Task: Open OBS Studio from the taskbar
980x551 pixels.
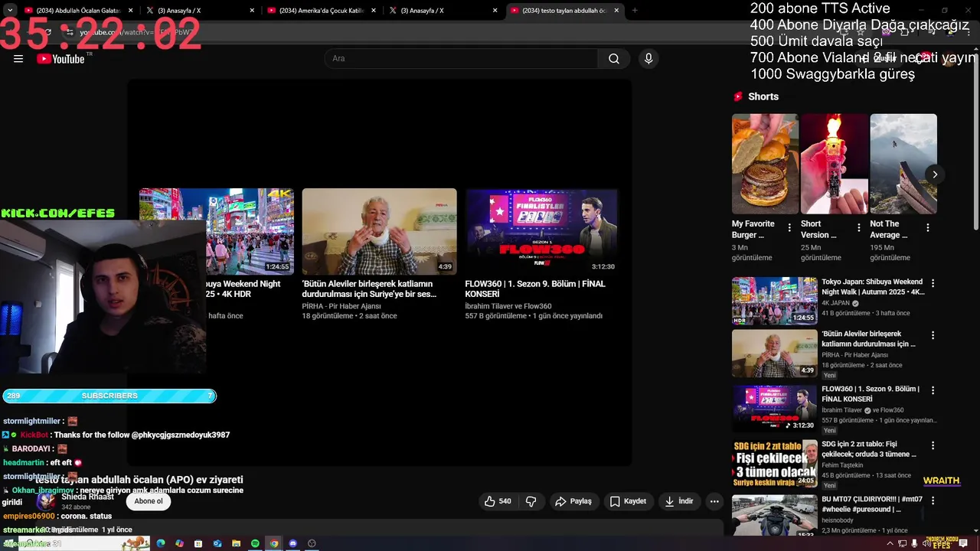Action: 312,543
